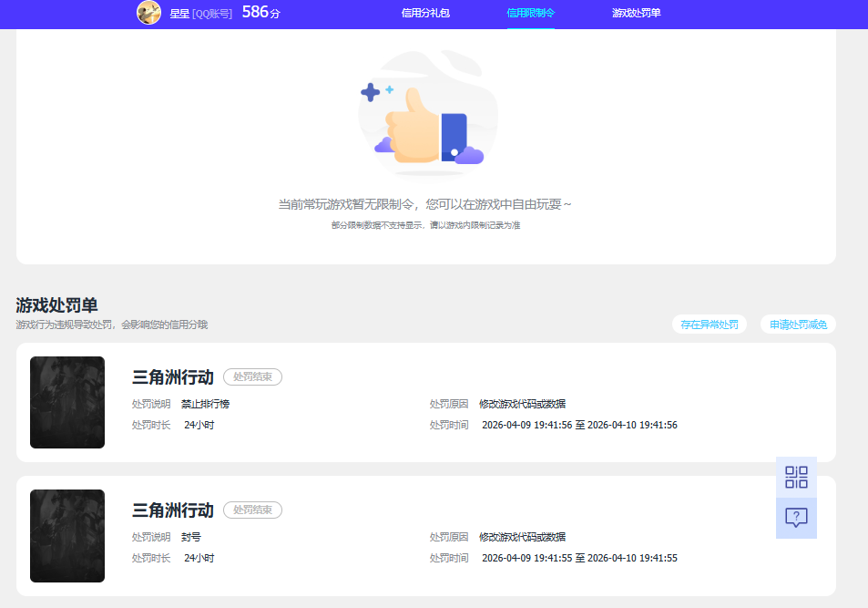Click 24小时 duration in 禁止排行榜 record
Screen dimensions: 868x608
[199, 425]
